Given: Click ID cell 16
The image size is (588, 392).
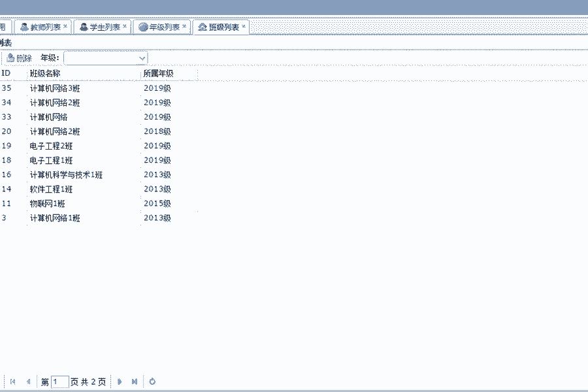Looking at the screenshot, I should click(7, 175).
